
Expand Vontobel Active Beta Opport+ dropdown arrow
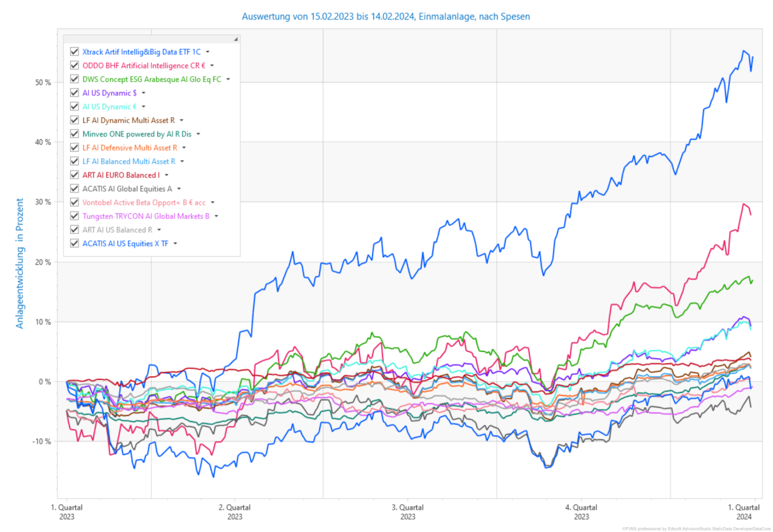(213, 203)
